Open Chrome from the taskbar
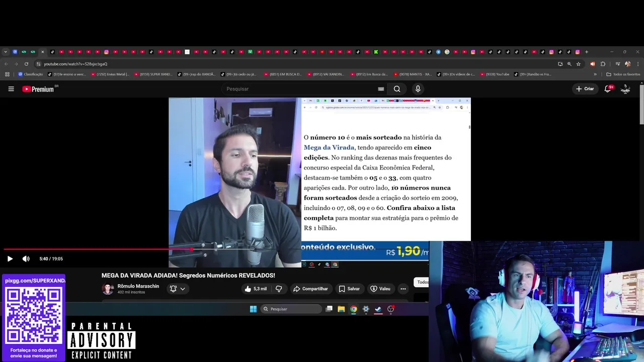This screenshot has width=644, height=362. 354,309
